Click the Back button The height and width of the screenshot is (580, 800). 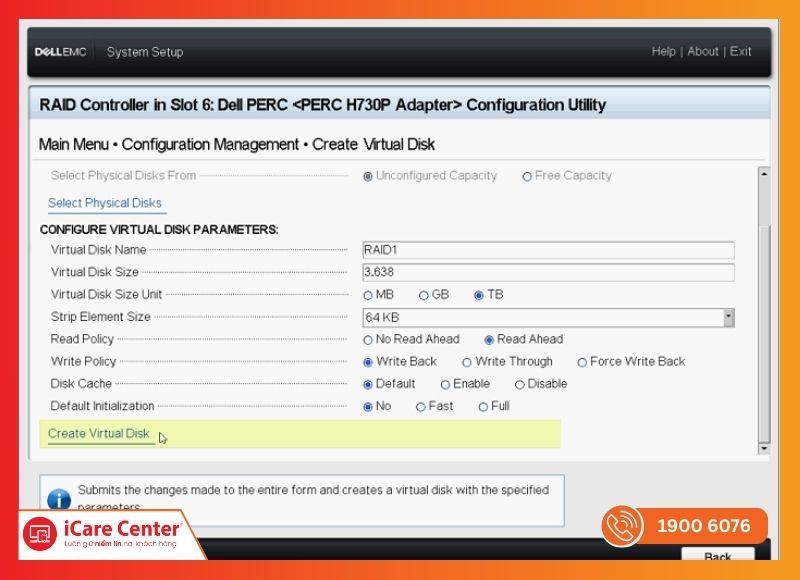pyautogui.click(x=717, y=554)
